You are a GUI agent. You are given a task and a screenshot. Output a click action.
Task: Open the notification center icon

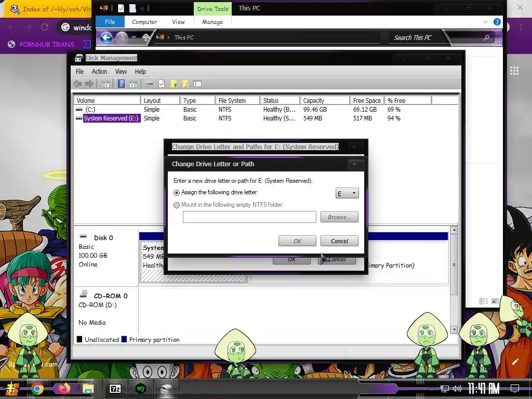(515, 388)
